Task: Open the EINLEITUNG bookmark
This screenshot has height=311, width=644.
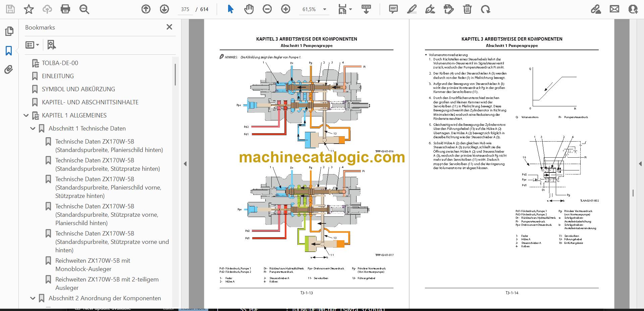Action: coord(58,76)
